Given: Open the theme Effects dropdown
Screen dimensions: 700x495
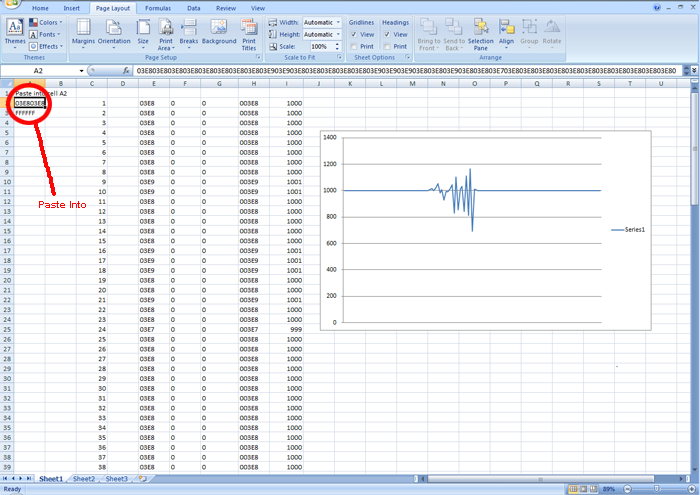Looking at the screenshot, I should [46, 46].
